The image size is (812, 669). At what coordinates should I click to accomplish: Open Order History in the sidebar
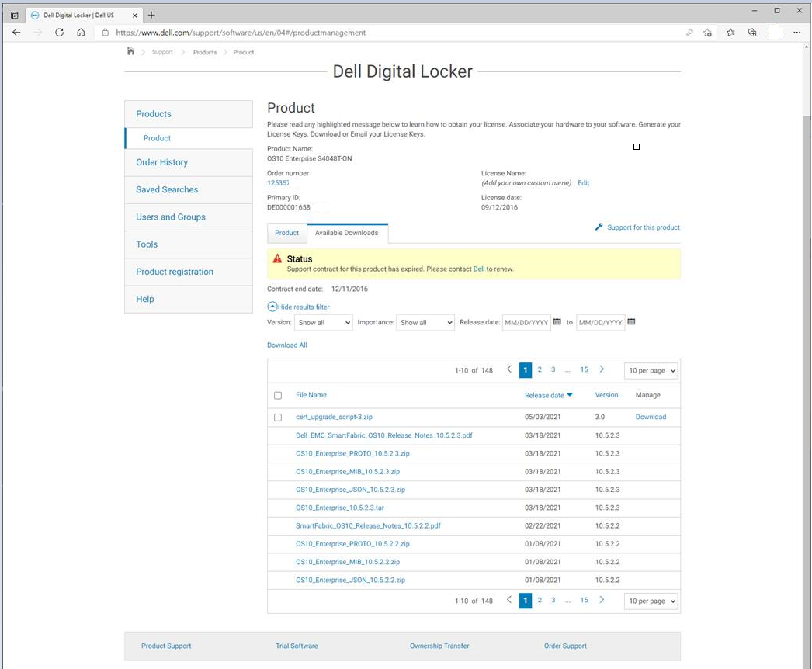tap(161, 162)
